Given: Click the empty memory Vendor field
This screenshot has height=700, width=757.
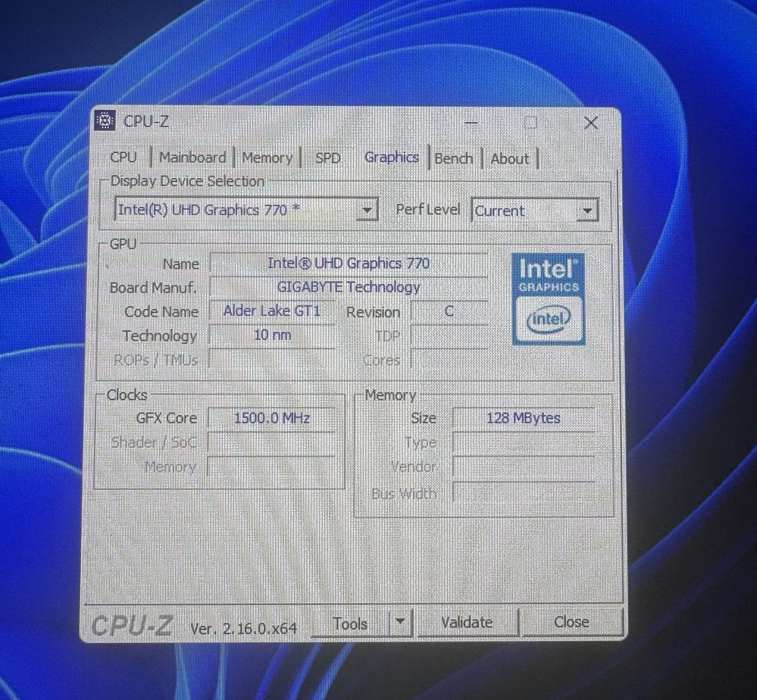Looking at the screenshot, I should (x=524, y=467).
